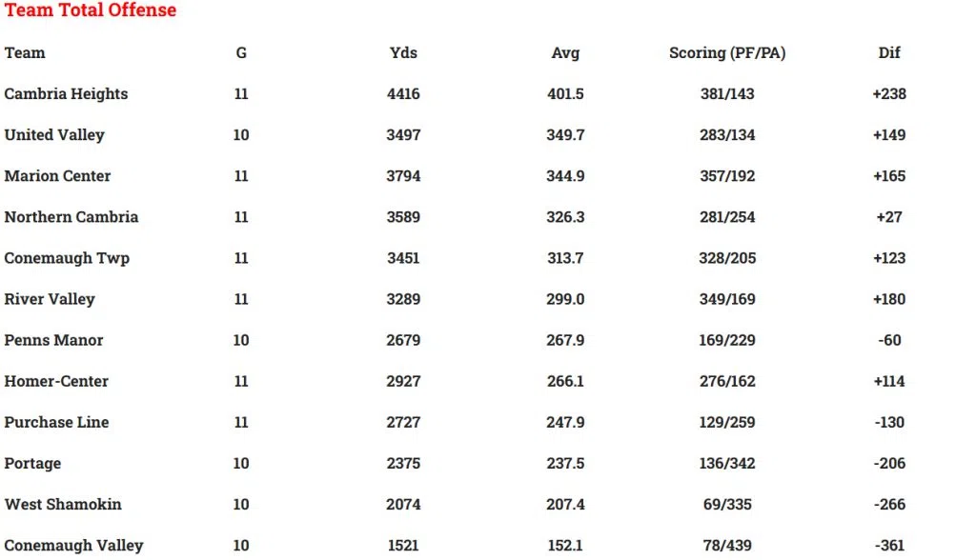Click the Portage team name
Image resolution: width=976 pixels, height=560 pixels.
tap(32, 463)
